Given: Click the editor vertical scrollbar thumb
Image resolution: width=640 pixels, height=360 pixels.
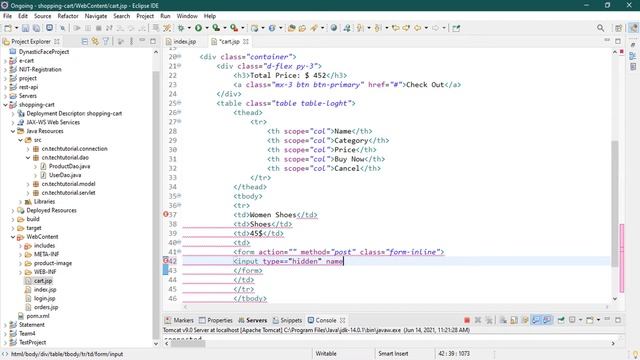Looking at the screenshot, I should [615, 203].
